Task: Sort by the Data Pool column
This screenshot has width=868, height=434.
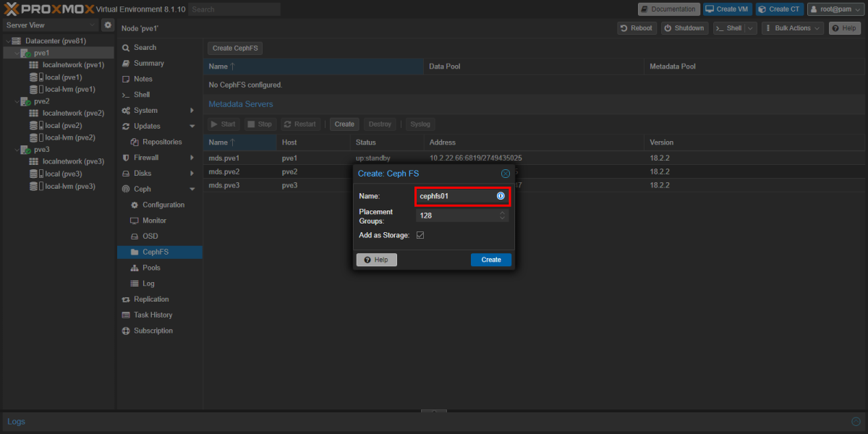Action: click(x=533, y=67)
